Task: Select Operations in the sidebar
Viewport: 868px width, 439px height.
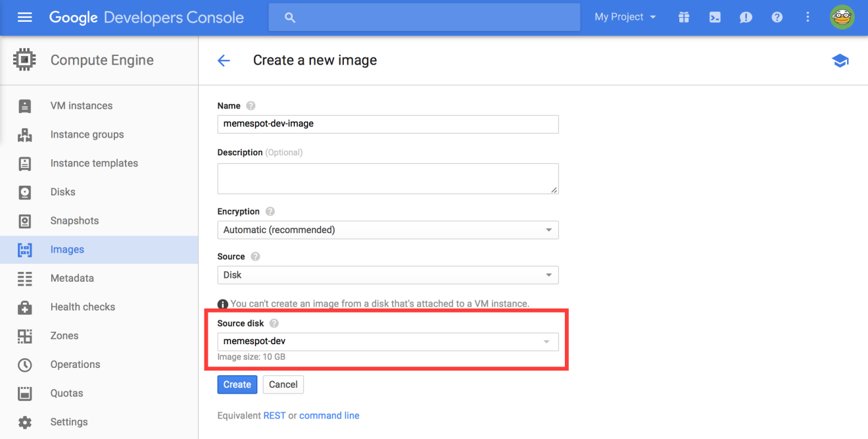Action: tap(76, 365)
